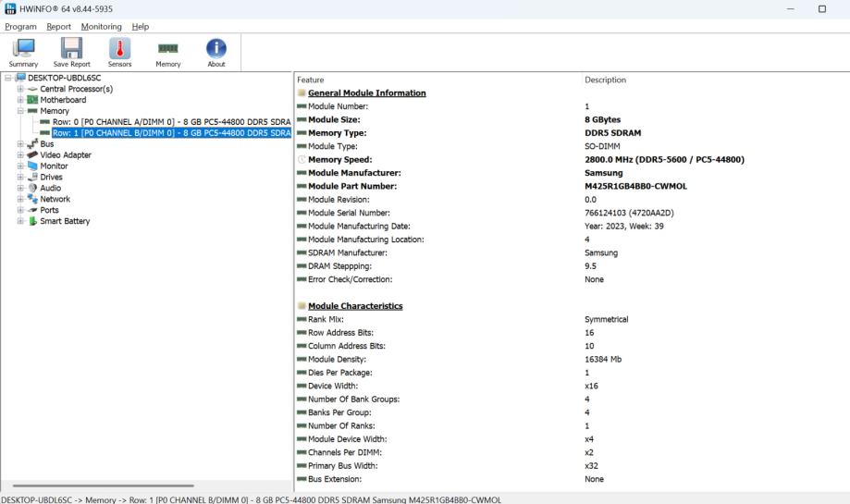Viewport: 850px width, 504px height.
Task: Select the Network tree node
Action: click(x=55, y=199)
